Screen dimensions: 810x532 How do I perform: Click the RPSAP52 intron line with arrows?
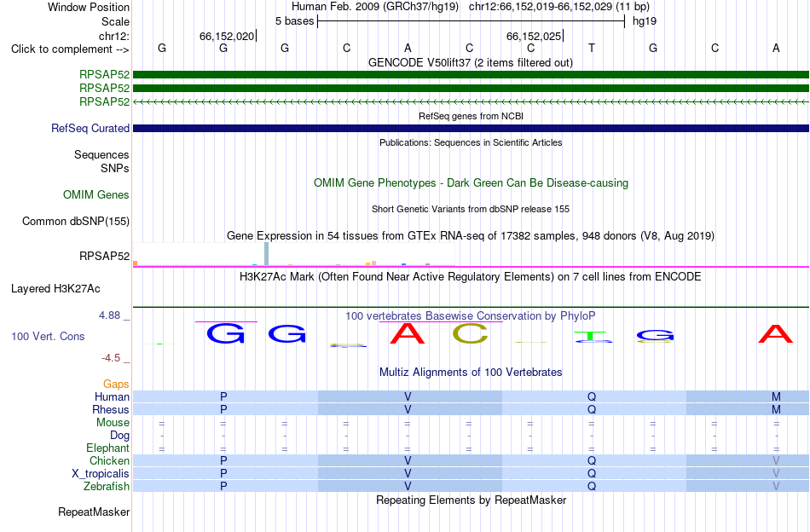click(x=471, y=102)
